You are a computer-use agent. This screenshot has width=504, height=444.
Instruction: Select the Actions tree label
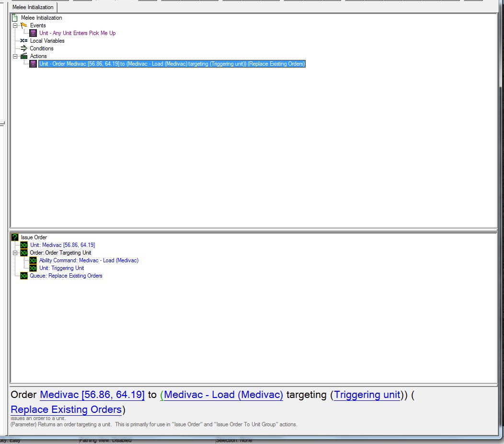pos(38,56)
